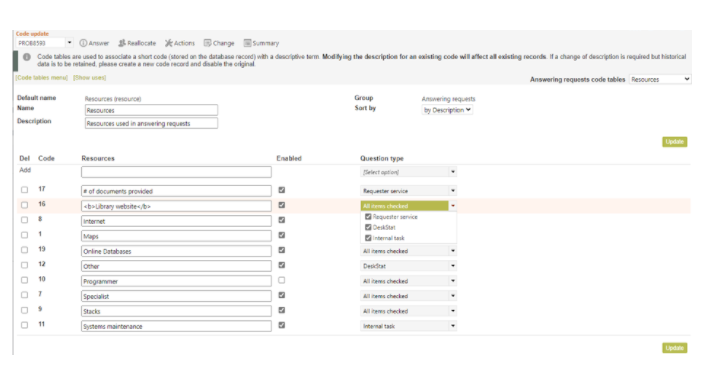Collapse the All items checked dropdown for code 16
This screenshot has height=379, width=723.
[x=409, y=206]
